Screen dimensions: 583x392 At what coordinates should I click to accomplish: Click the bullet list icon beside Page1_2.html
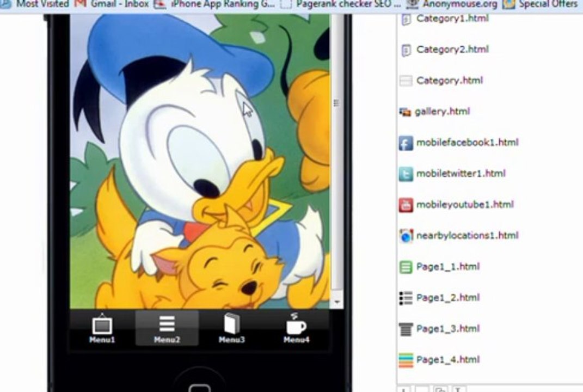pyautogui.click(x=406, y=298)
